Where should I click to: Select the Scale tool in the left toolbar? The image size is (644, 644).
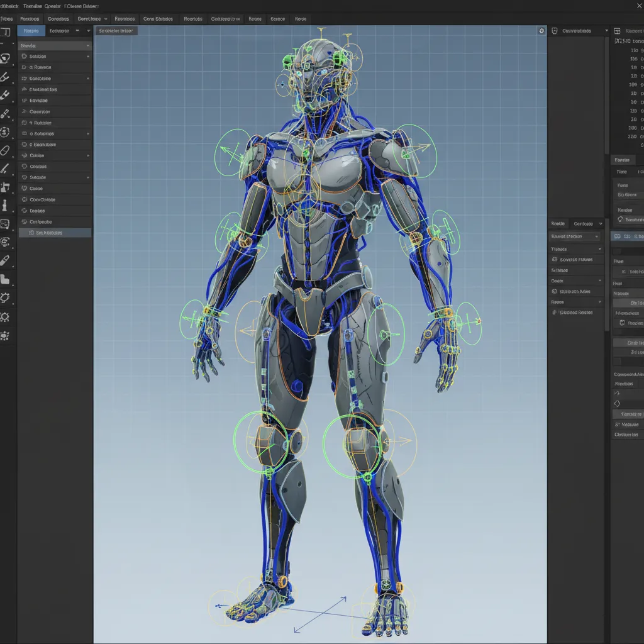pyautogui.click(x=8, y=113)
